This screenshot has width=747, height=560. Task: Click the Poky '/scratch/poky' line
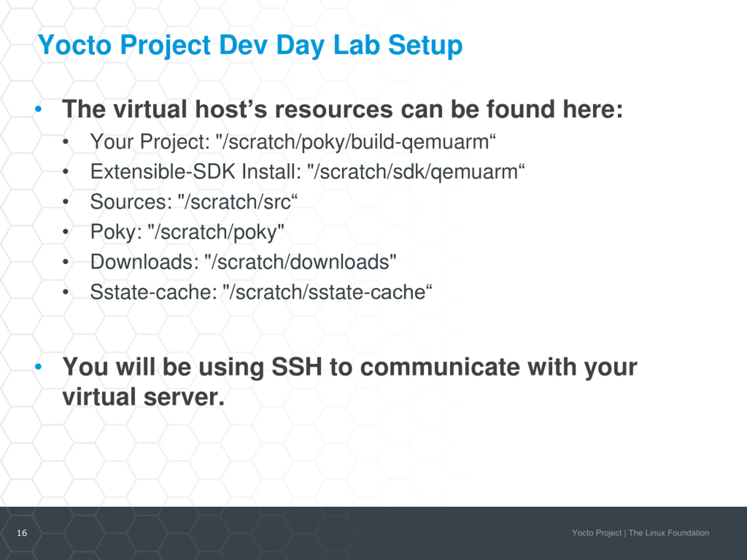(187, 232)
